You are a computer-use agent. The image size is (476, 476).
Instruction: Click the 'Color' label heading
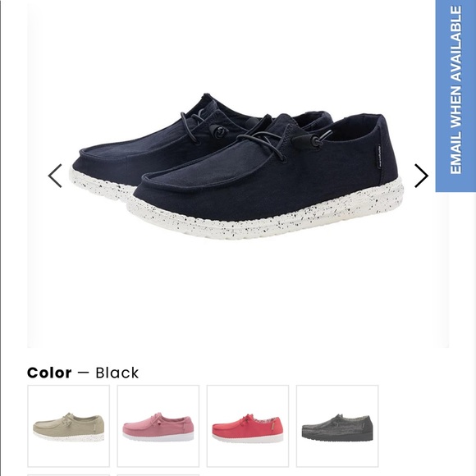pos(49,373)
